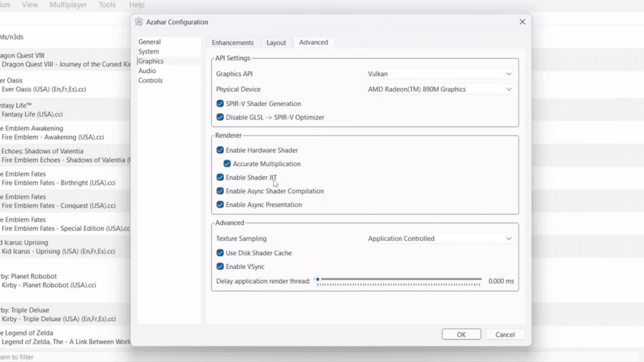Open the Physical Device dropdown
This screenshot has width=644, height=362.
(440, 89)
